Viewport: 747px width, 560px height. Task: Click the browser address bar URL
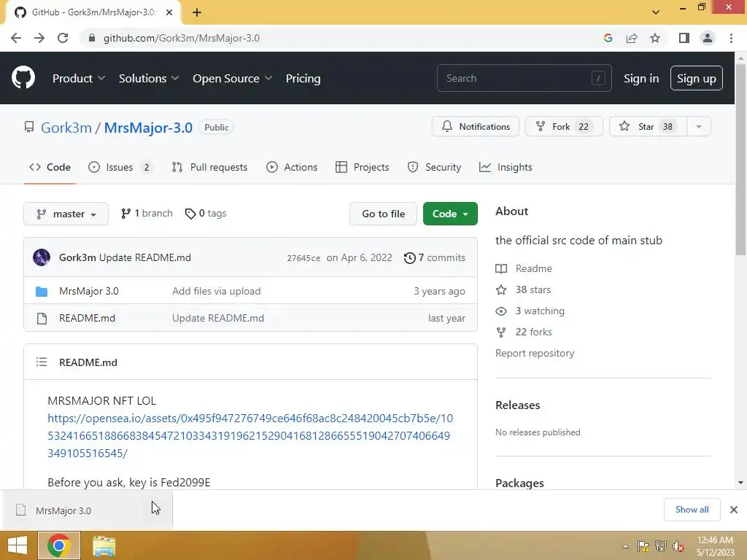182,38
